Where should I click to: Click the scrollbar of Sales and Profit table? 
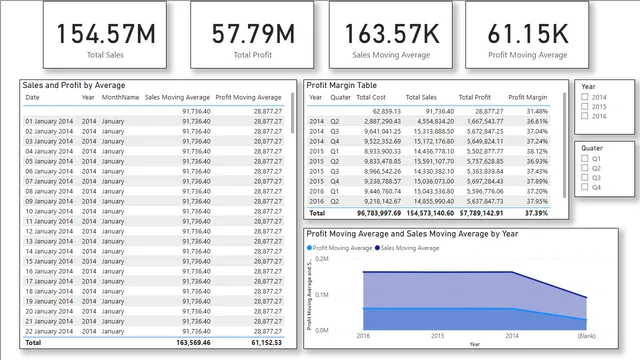coord(292,113)
